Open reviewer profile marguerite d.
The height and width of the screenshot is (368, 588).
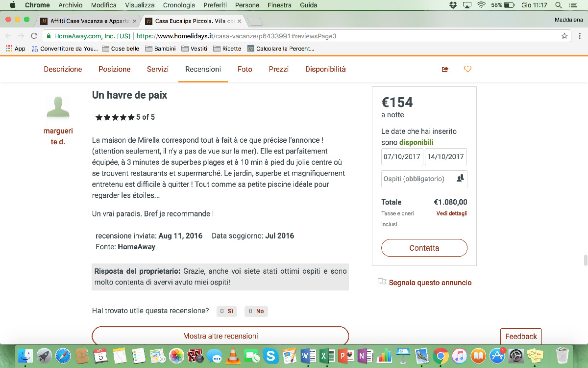[x=58, y=136]
